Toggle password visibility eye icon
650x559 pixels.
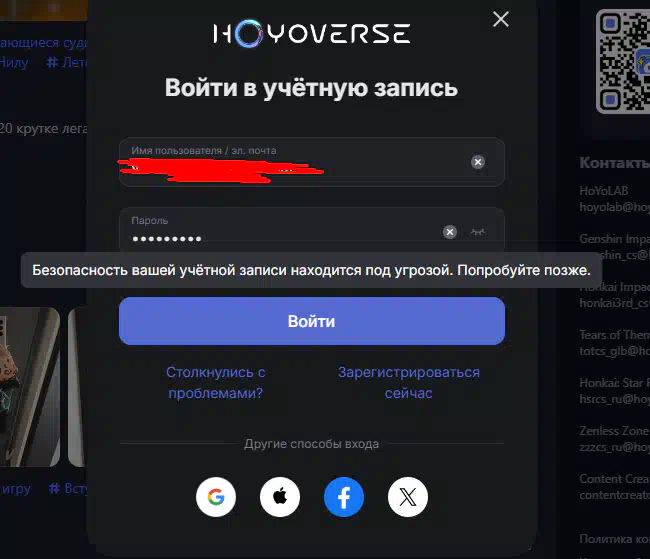click(478, 232)
